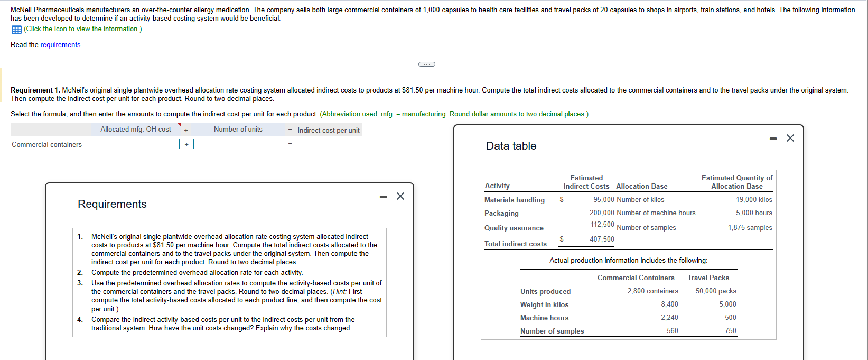The image size is (868, 360).
Task: Click the 2,240 machine hours value
Action: (x=669, y=318)
